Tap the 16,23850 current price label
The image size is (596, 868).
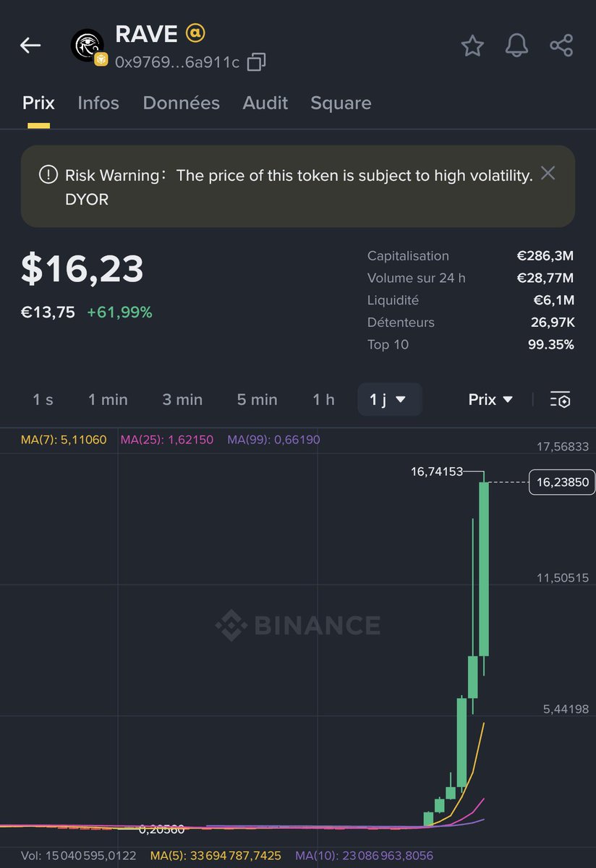click(x=562, y=482)
